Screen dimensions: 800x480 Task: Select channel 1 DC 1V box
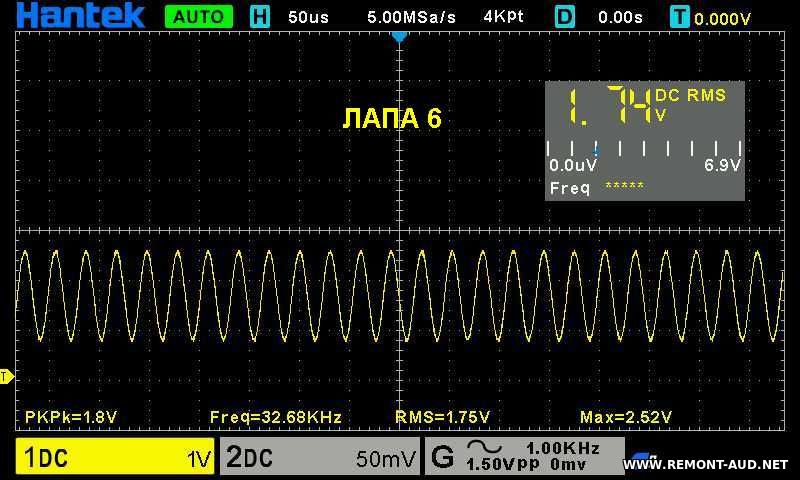[x=115, y=457]
